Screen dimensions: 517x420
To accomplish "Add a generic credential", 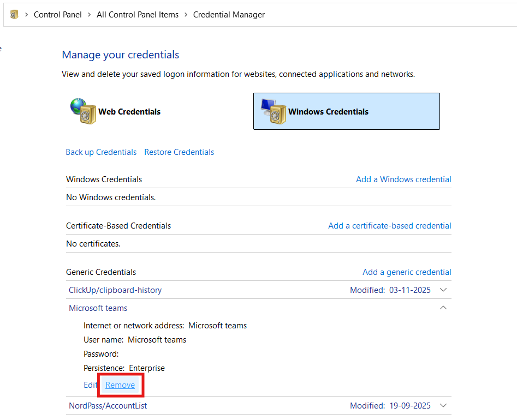I will [407, 272].
